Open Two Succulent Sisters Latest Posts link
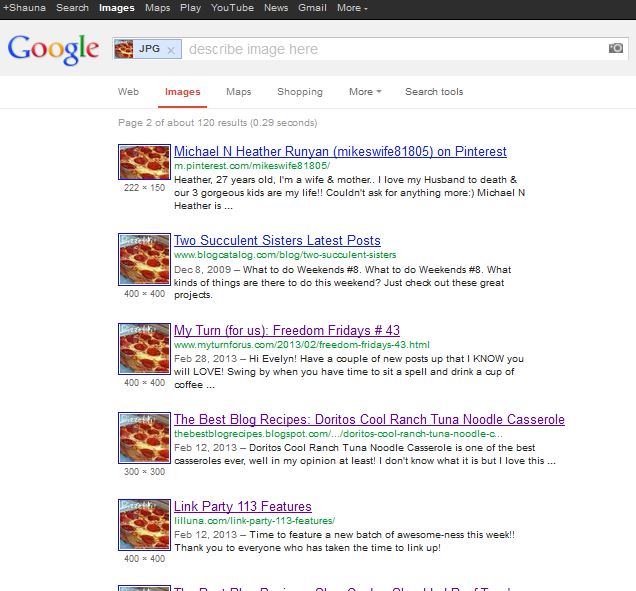 point(277,240)
